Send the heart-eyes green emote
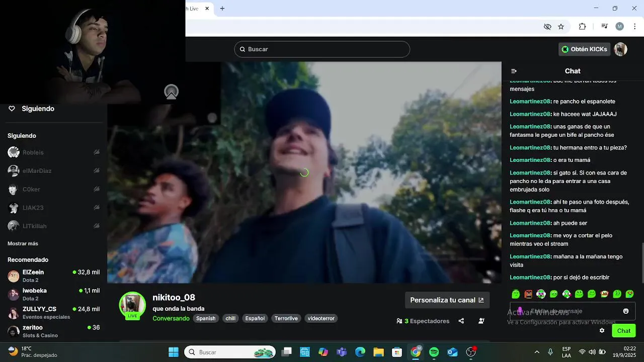The height and width of the screenshot is (362, 644). point(629,294)
